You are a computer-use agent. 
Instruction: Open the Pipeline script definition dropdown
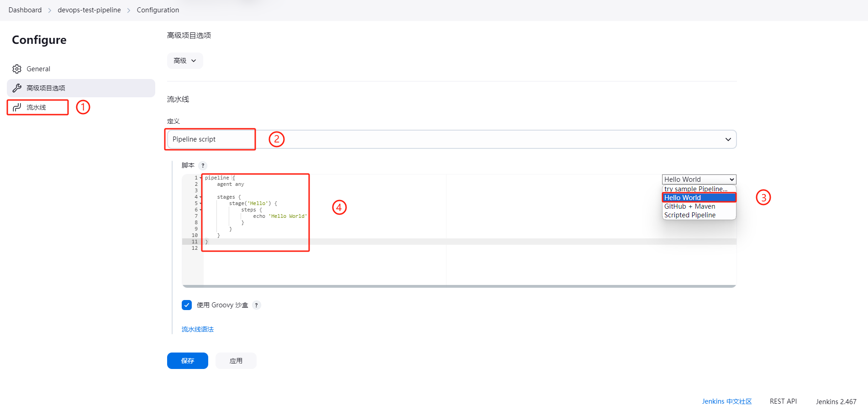pyautogui.click(x=452, y=139)
